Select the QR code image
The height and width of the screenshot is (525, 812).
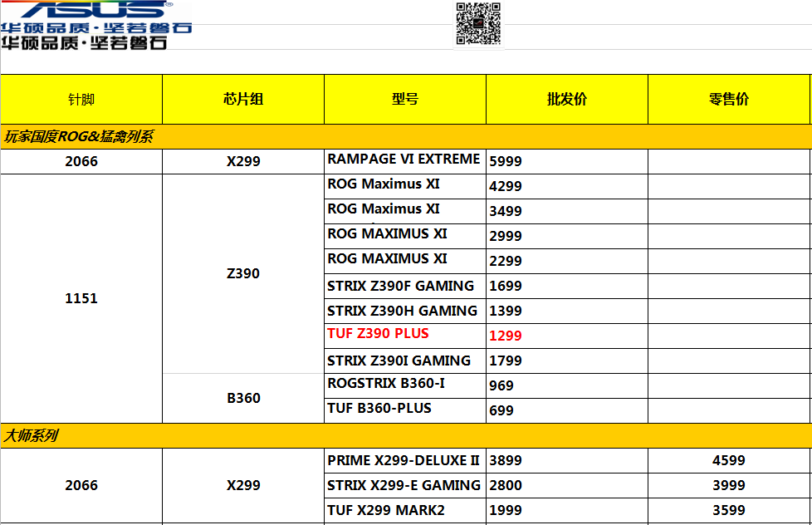(x=478, y=24)
